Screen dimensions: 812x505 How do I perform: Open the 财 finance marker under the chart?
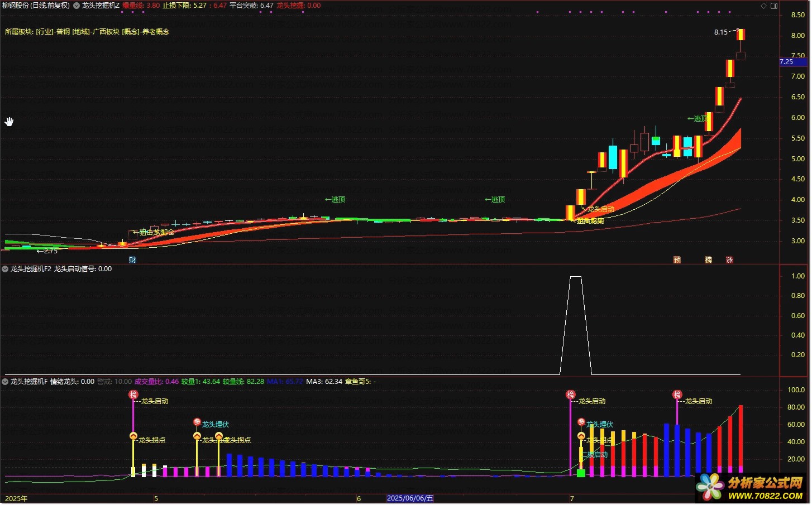pos(132,260)
